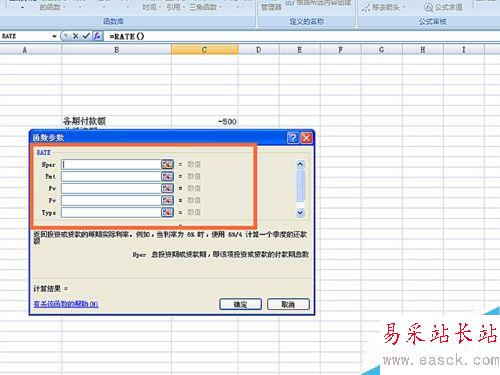Collapse dialog via Nper range selector icon
Image resolution: width=500 pixels, height=375 pixels.
coord(167,164)
